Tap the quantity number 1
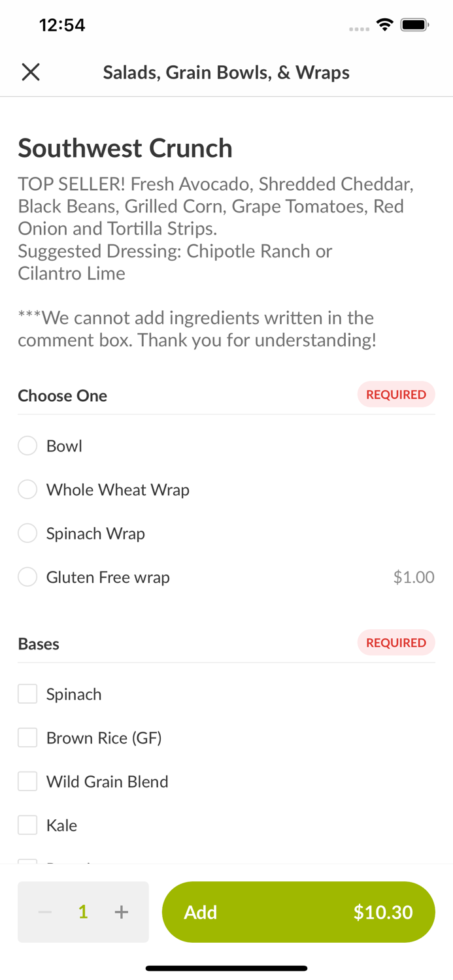Image resolution: width=453 pixels, height=980 pixels. tap(83, 912)
